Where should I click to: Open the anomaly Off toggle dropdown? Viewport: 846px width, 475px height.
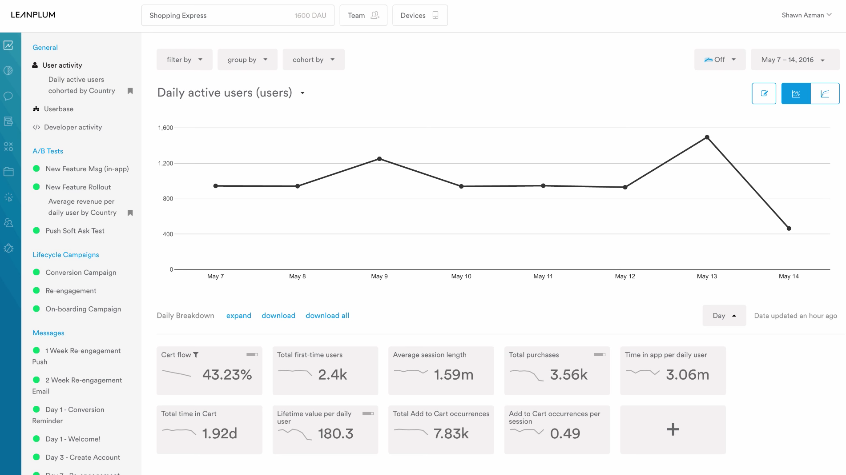click(x=719, y=59)
